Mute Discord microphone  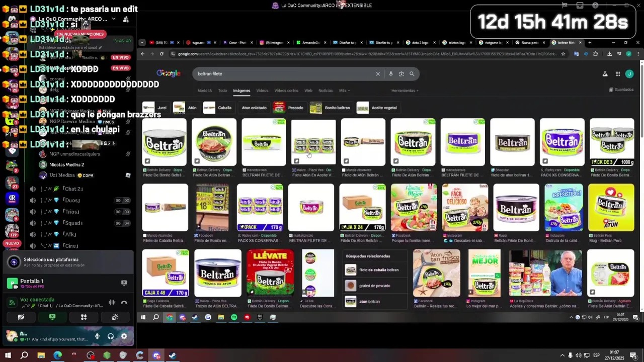(x=97, y=336)
